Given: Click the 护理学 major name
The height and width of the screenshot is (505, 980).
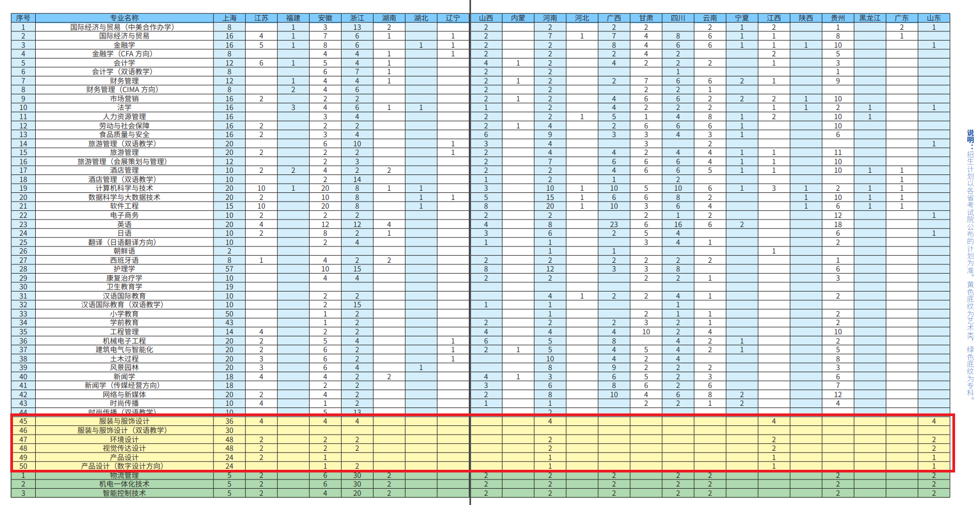Looking at the screenshot, I should tap(125, 269).
